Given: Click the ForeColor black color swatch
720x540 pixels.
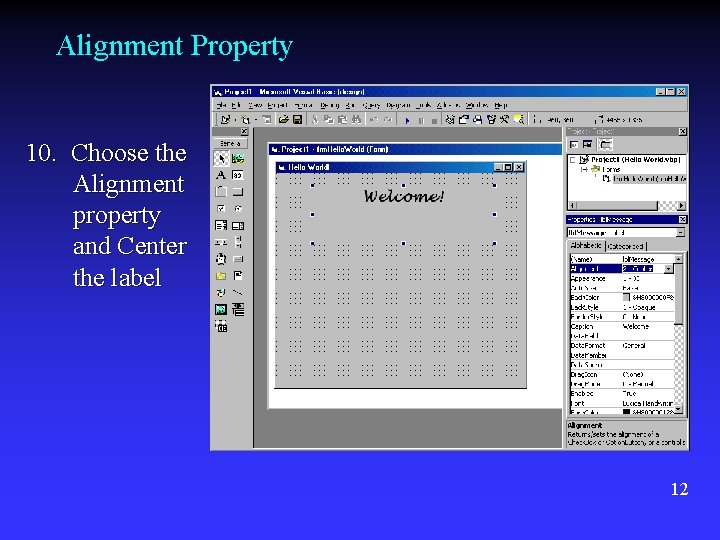Looking at the screenshot, I should click(x=626, y=411).
